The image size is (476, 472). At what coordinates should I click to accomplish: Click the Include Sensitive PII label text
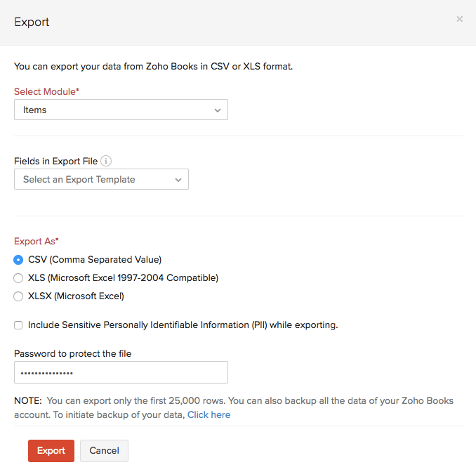point(183,325)
